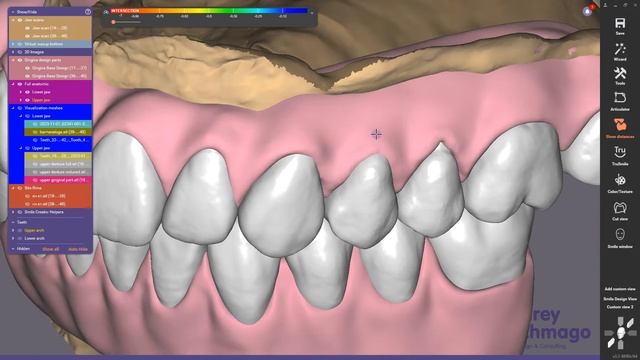Toggle visibility of Full anatomic group

(20, 84)
